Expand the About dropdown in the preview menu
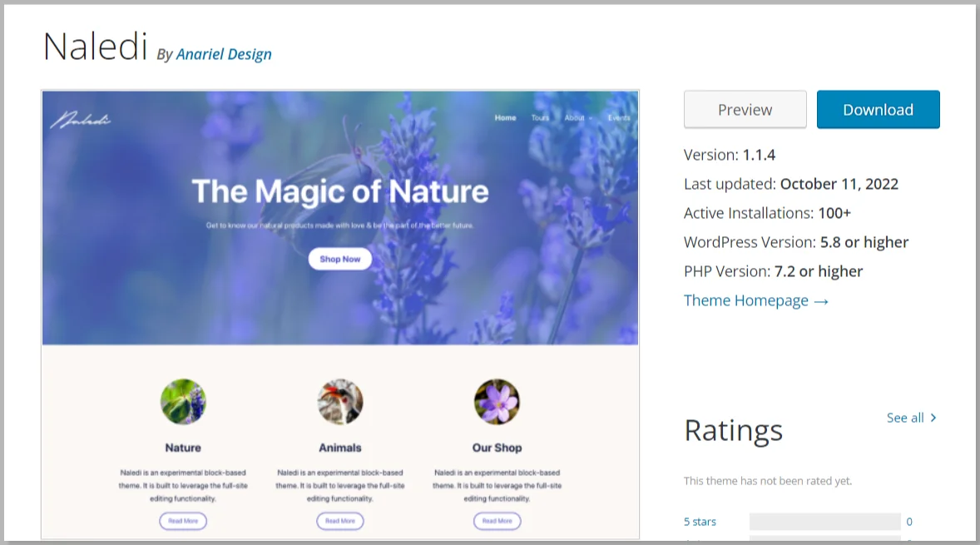980x545 pixels. (578, 117)
